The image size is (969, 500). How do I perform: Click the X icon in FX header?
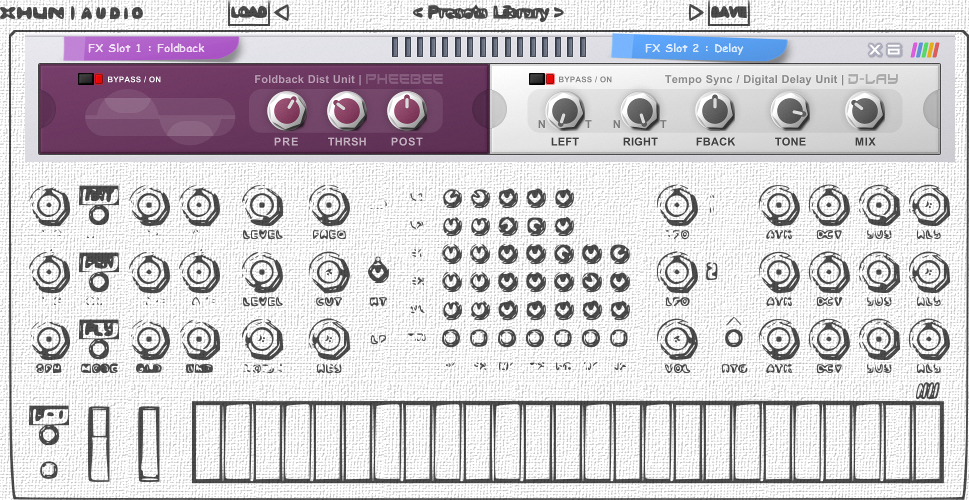875,50
